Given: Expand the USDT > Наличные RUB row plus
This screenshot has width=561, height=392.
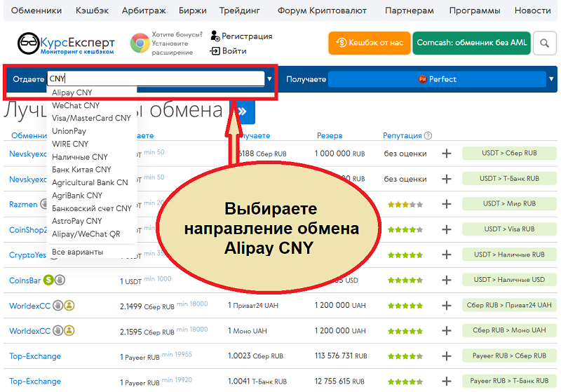Looking at the screenshot, I should pyautogui.click(x=446, y=255).
